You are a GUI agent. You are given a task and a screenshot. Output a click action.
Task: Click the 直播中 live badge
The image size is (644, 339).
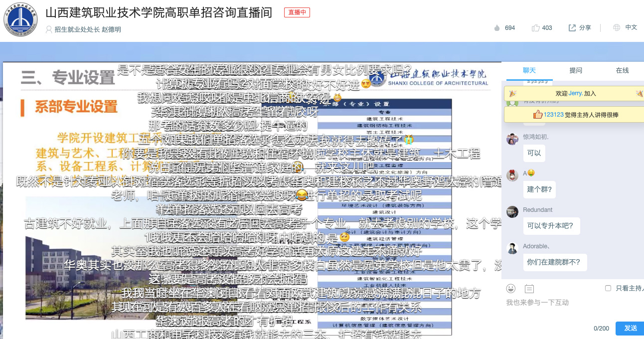coord(297,12)
